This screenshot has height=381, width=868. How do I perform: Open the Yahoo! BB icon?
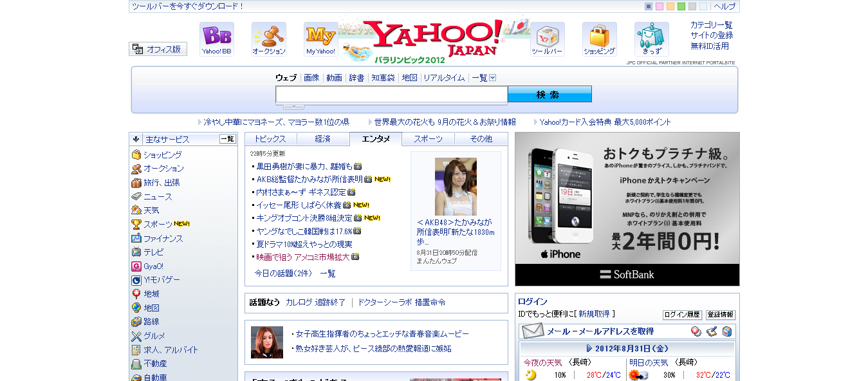coord(217,39)
